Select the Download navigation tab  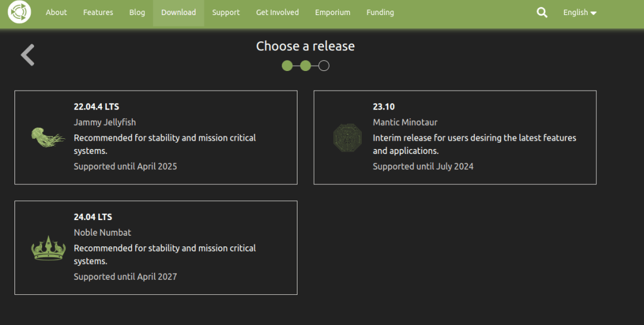coord(179,13)
